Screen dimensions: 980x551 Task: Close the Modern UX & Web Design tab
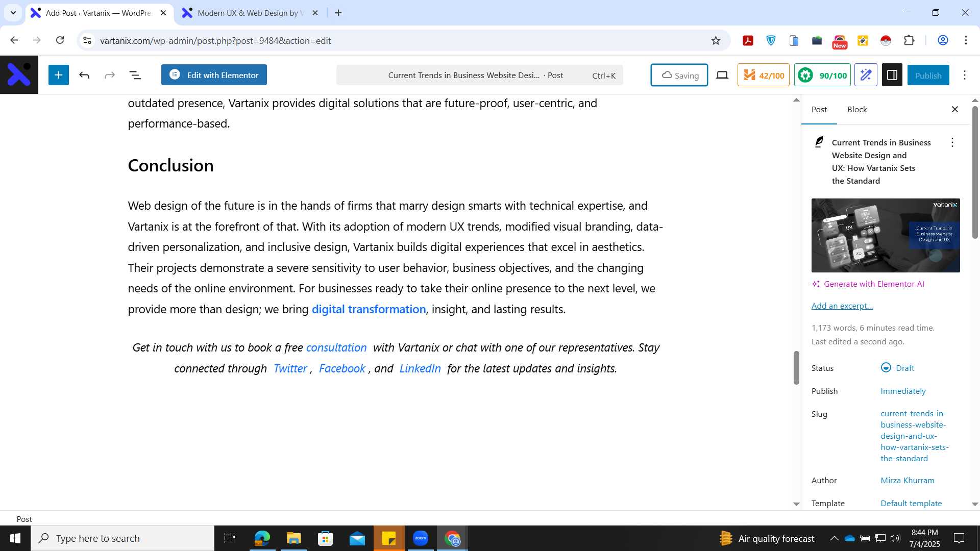click(x=315, y=13)
